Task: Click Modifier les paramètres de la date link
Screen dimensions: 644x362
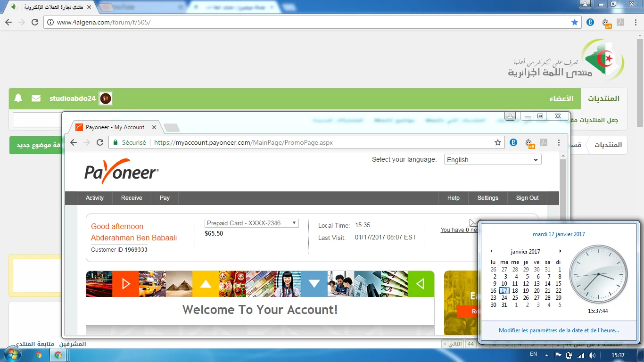Action: pyautogui.click(x=559, y=330)
